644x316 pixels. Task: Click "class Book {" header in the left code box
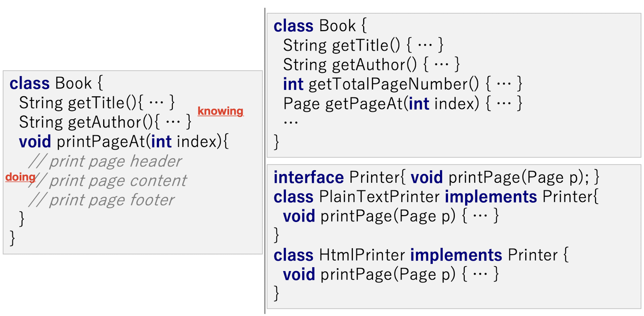[x=56, y=83]
